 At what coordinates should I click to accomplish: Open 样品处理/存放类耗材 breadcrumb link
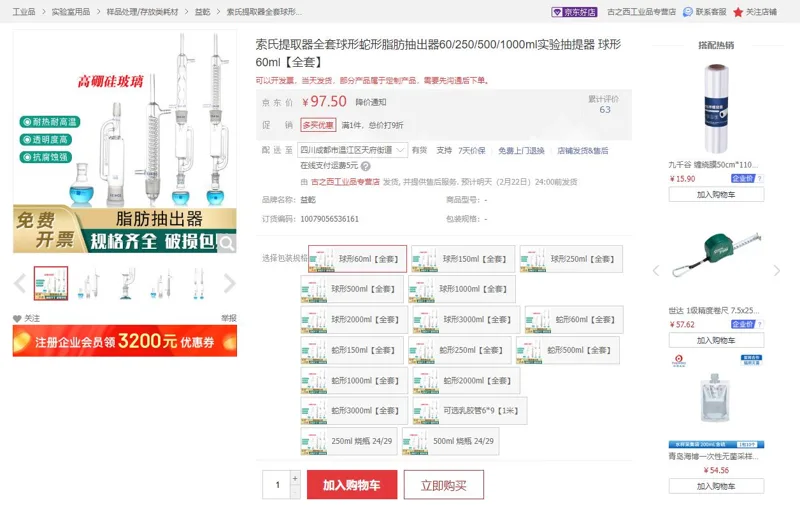142,12
